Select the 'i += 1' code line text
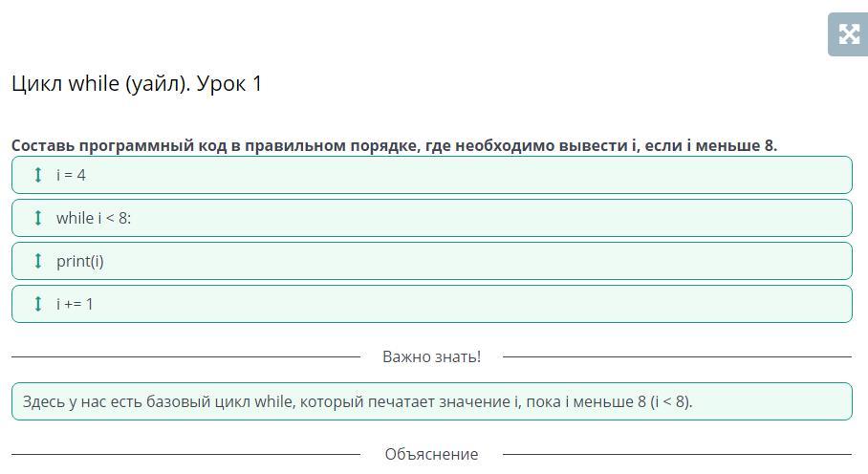868x474 pixels. [x=75, y=304]
